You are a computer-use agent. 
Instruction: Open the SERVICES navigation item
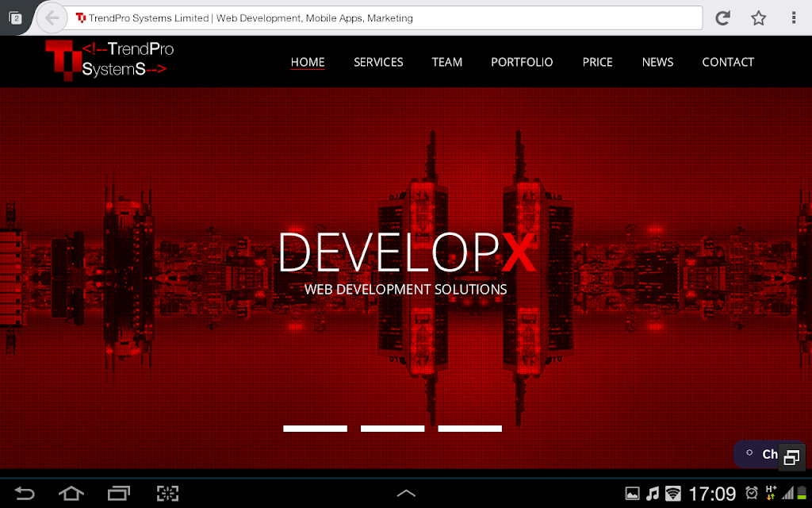[x=378, y=62]
